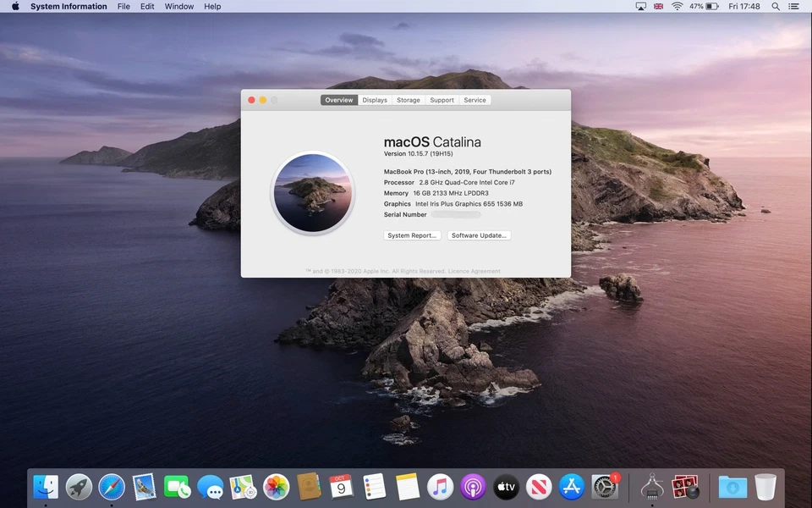
Task: Open Messages speech bubble icon
Action: (211, 488)
